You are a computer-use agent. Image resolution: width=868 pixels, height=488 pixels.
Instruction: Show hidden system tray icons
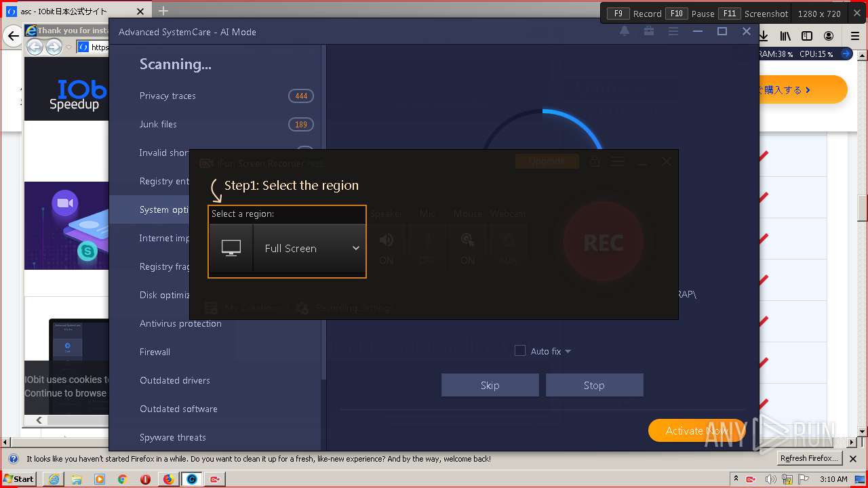pos(736,479)
